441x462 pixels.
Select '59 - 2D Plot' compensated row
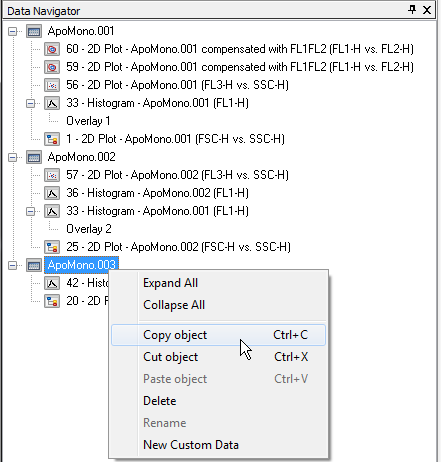coord(240,67)
